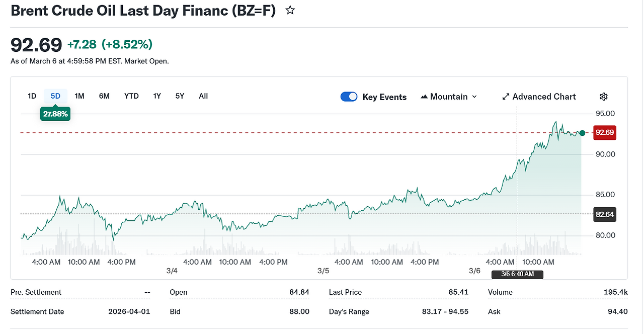The height and width of the screenshot is (334, 644).
Task: Click the 3/6 6:40 AM crosshair marker
Action: pos(517,274)
